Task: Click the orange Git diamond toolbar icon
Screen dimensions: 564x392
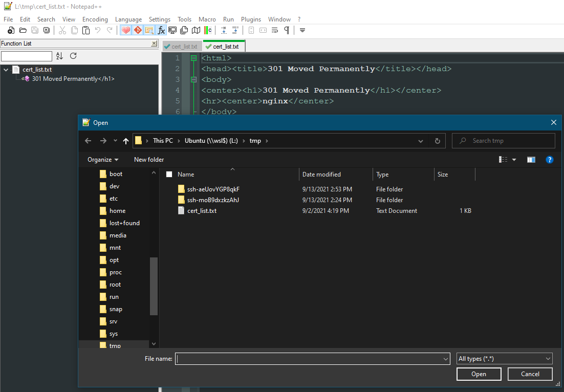Action: [137, 31]
